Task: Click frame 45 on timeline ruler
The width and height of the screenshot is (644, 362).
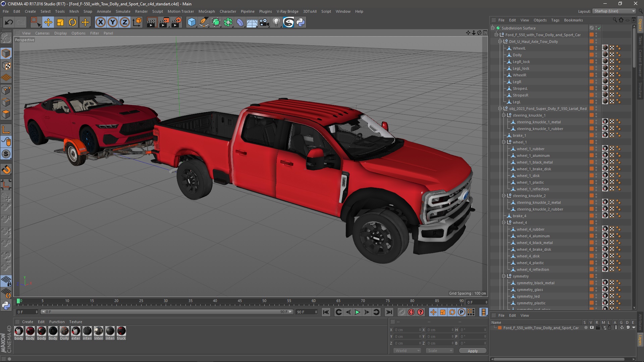Action: coord(240,301)
